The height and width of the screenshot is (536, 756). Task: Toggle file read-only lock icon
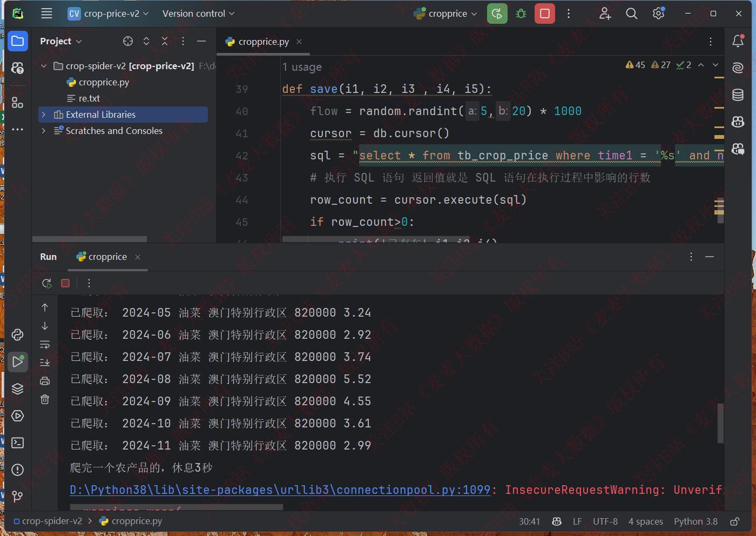[735, 521]
